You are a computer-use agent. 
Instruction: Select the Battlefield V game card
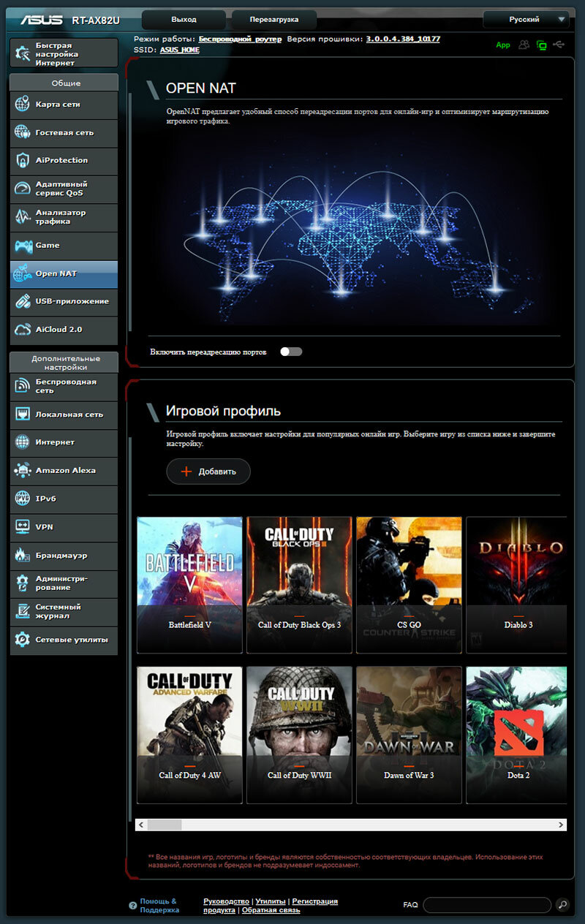(189, 585)
